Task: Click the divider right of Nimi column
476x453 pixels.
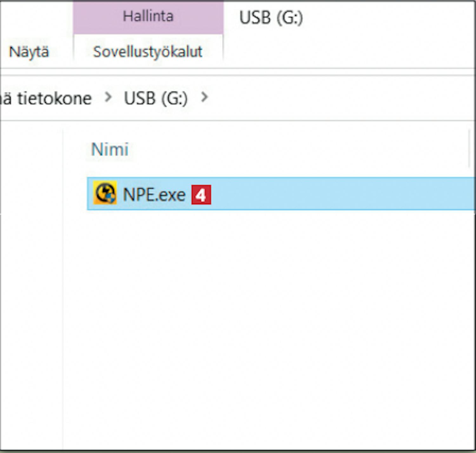Action: tap(469, 149)
